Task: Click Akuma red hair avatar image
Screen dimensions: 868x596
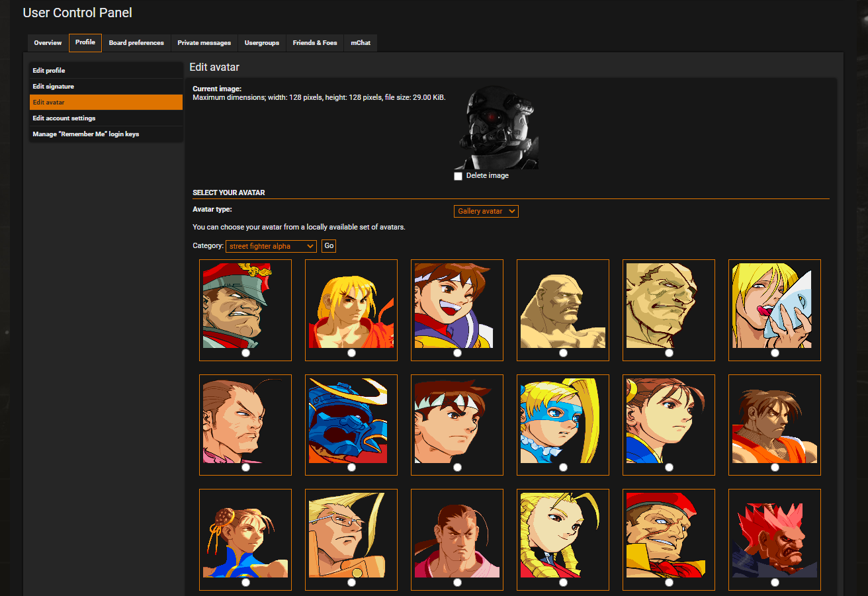Action: coord(775,535)
